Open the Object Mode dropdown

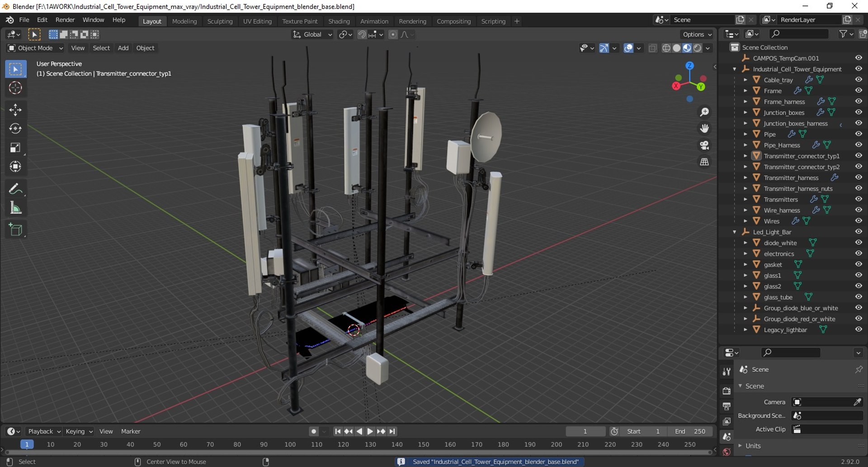tap(35, 48)
